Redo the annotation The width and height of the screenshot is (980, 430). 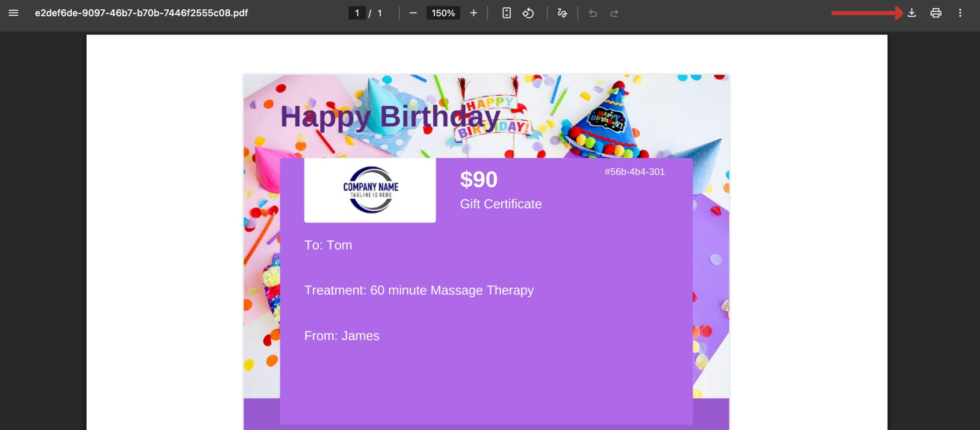click(x=614, y=13)
